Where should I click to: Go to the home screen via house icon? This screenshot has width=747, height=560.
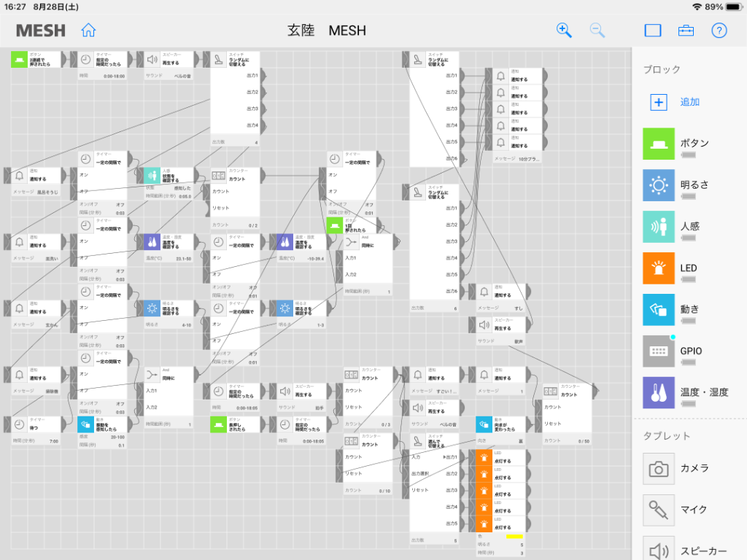[88, 31]
